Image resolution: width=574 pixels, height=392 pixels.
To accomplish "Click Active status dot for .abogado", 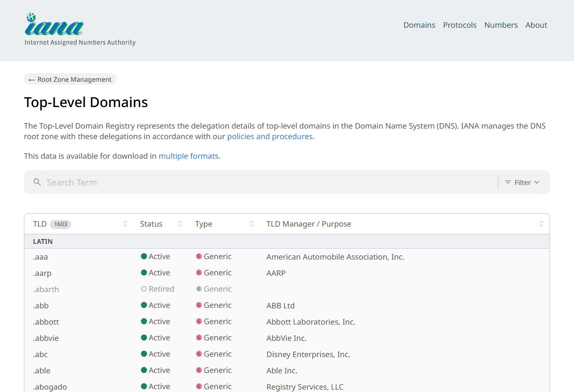I will tap(143, 387).
